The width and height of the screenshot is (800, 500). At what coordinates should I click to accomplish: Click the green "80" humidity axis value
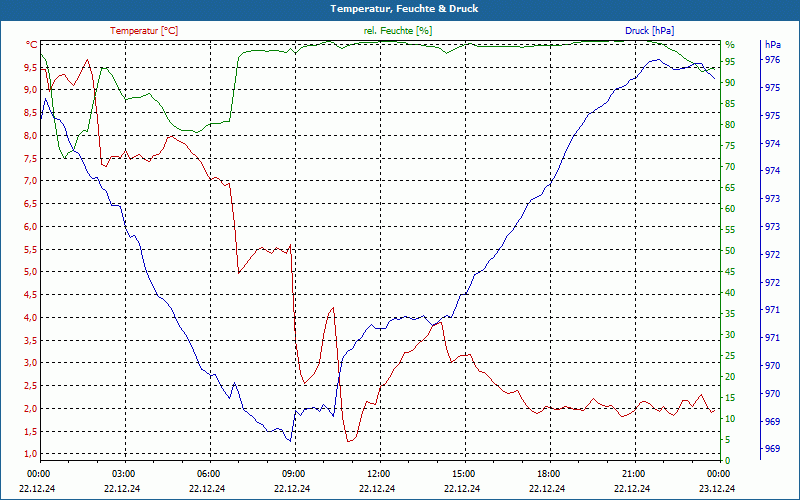pos(730,124)
